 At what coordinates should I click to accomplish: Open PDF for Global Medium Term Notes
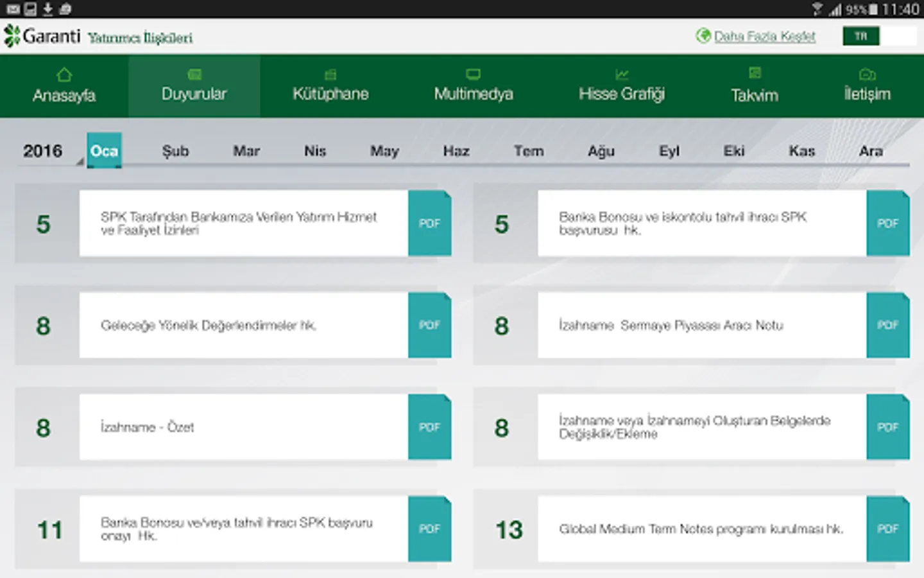click(888, 529)
